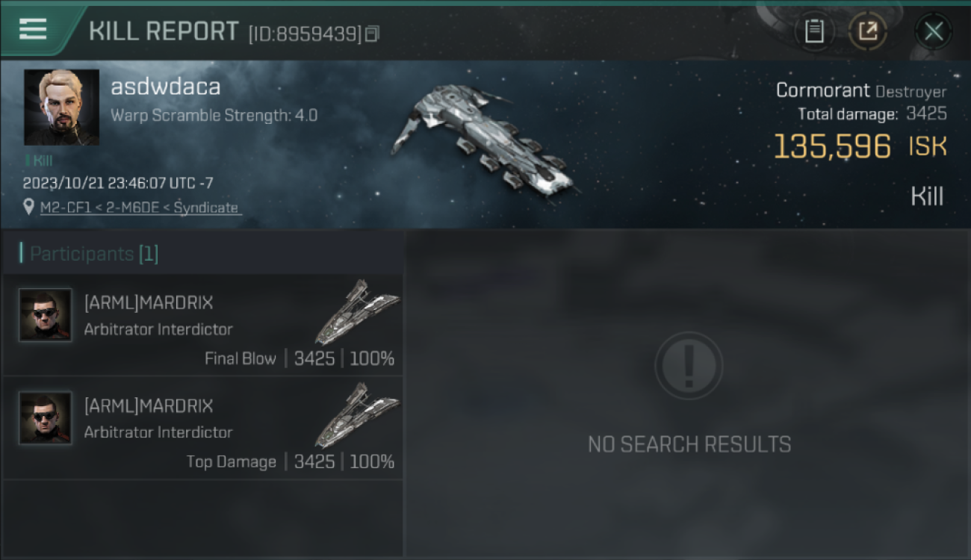Open the clipboard report icon
Screen dimensions: 971x560
pos(814,31)
